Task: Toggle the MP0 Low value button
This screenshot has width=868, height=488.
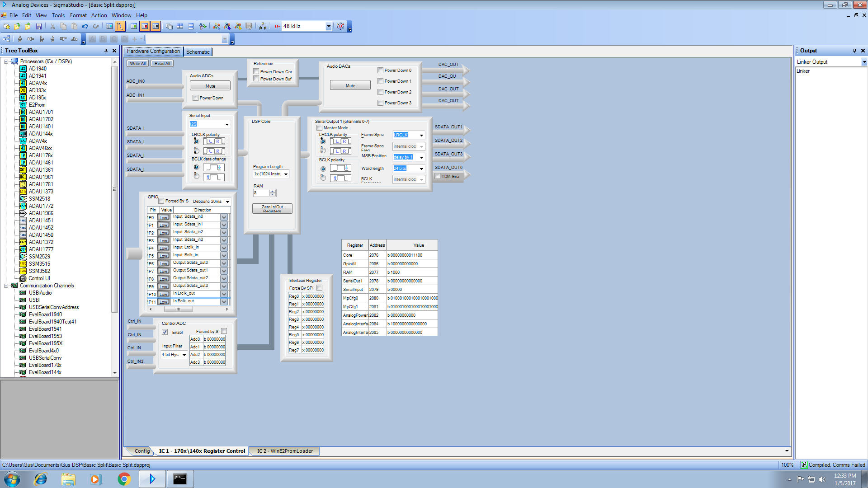Action: (163, 217)
